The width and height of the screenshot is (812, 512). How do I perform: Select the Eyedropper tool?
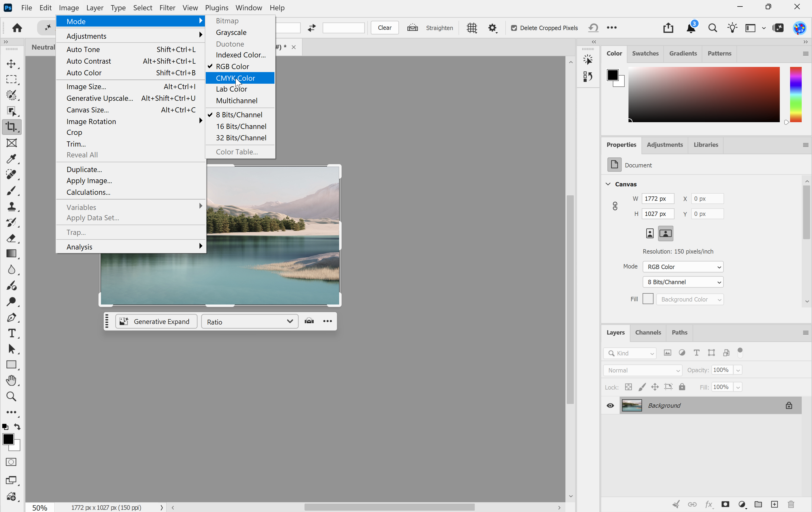coord(11,159)
